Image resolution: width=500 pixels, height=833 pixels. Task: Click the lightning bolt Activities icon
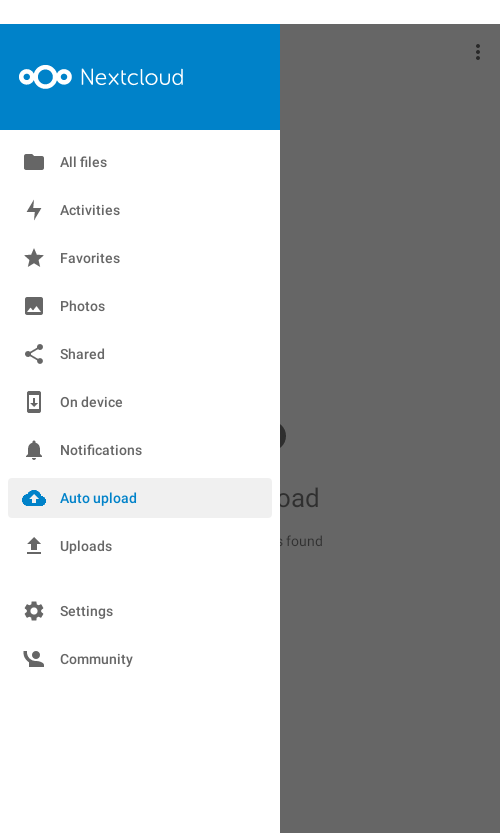[34, 210]
